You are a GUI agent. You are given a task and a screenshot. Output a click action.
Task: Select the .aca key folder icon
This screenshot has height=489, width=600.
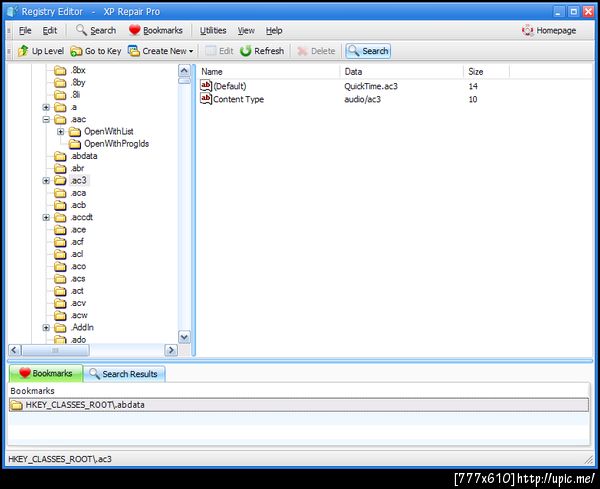[x=60, y=193]
